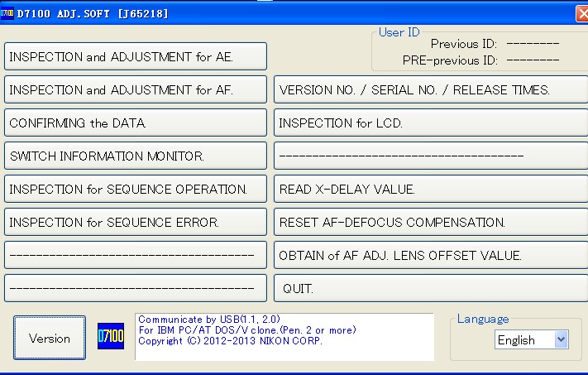Click CONFIRMING the DATA button
This screenshot has width=588, height=375.
(x=136, y=123)
